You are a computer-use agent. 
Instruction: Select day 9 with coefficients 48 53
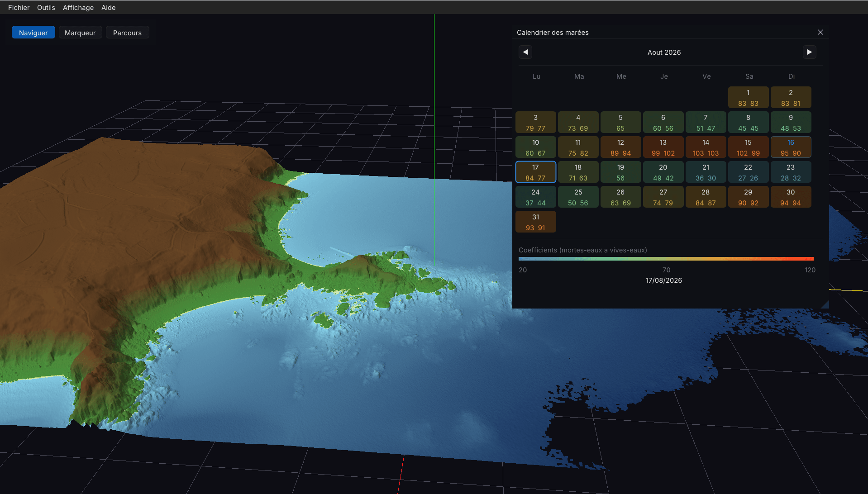791,123
